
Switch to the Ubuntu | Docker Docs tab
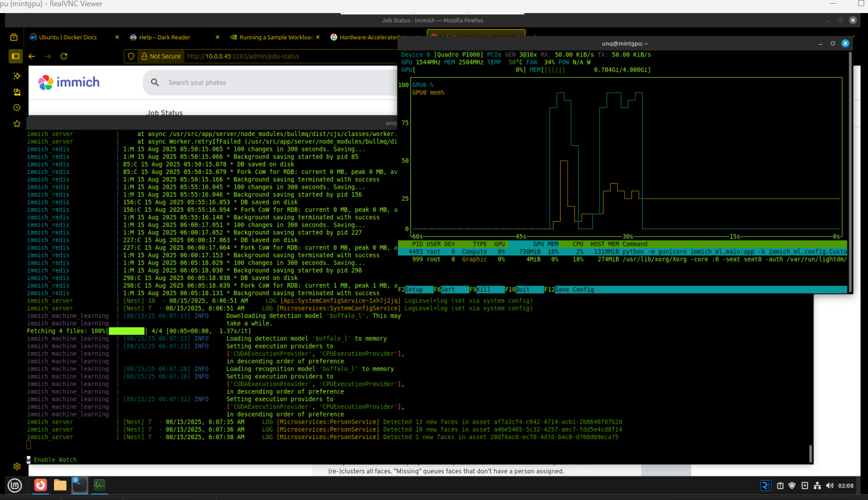68,37
